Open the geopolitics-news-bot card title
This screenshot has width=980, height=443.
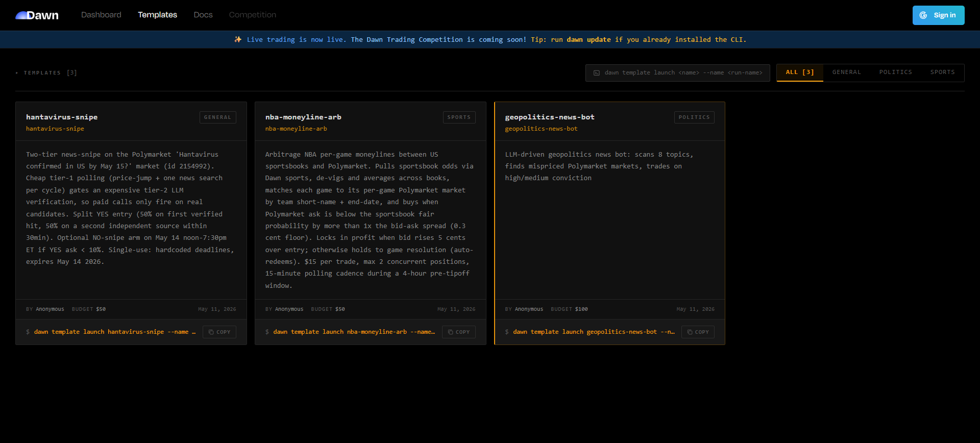tap(550, 117)
